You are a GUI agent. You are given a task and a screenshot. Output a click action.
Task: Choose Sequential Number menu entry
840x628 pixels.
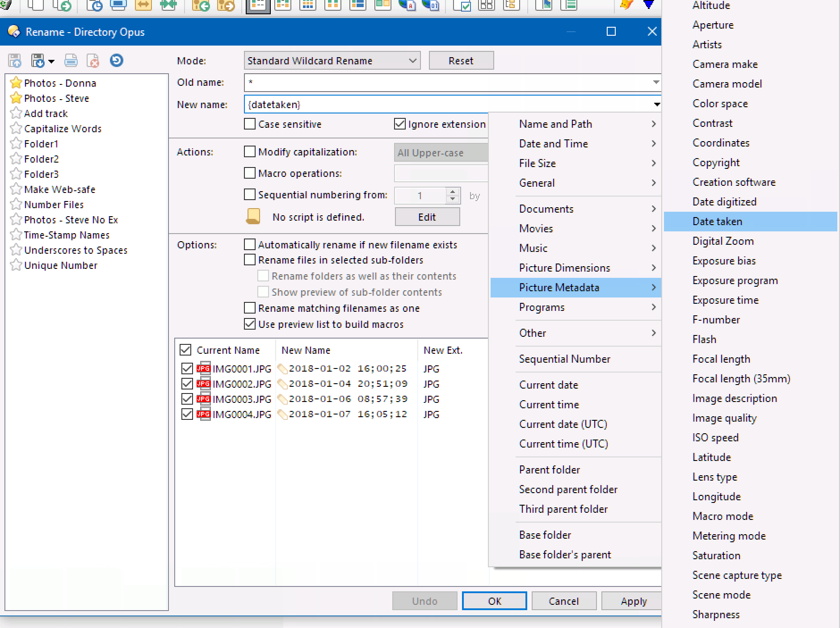pyautogui.click(x=576, y=359)
